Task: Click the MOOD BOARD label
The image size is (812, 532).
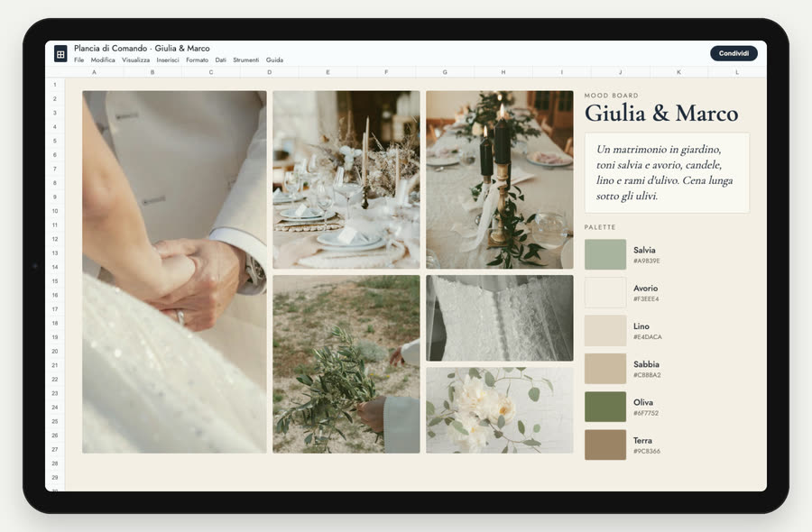Action: tap(611, 96)
